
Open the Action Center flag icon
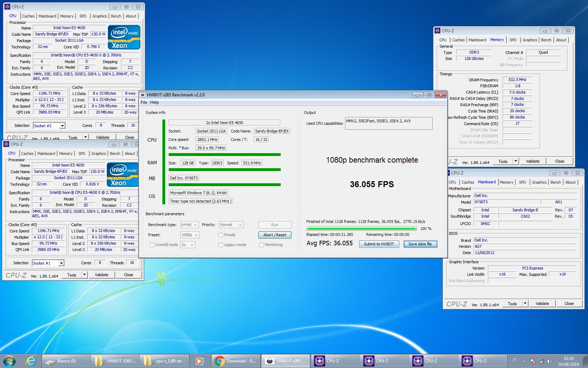[532, 361]
